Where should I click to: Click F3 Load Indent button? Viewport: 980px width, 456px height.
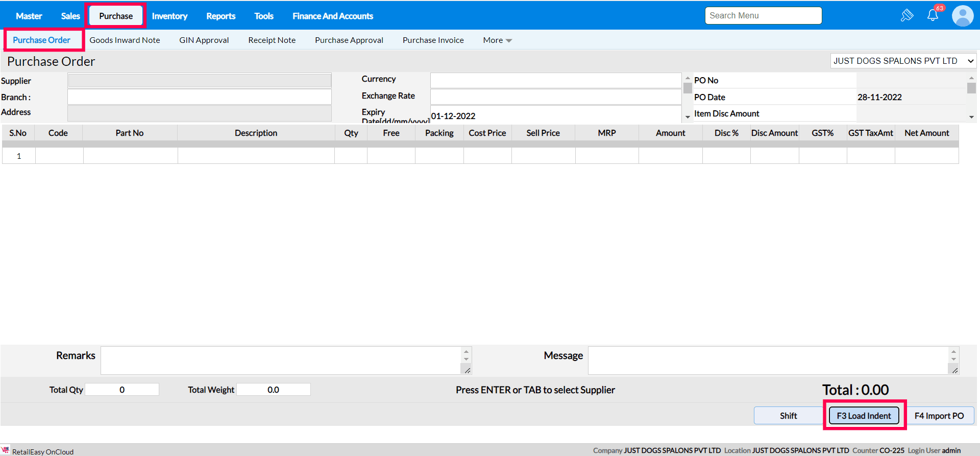coord(864,416)
